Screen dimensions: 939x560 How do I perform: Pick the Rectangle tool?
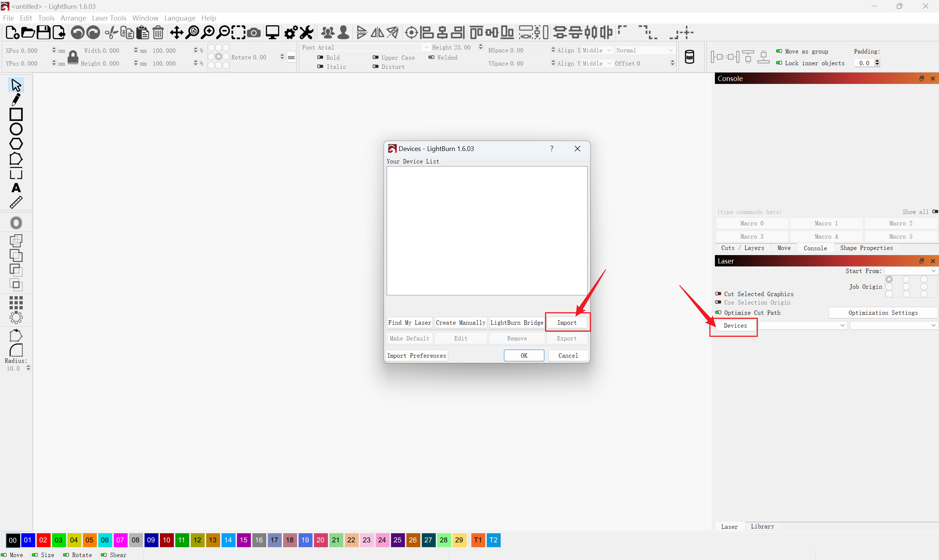pos(16,114)
